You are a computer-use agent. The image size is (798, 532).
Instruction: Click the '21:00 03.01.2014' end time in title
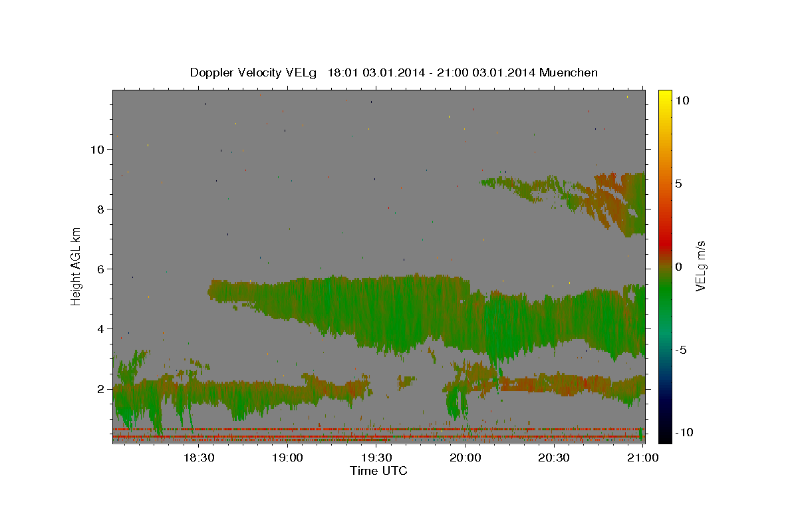coord(486,72)
